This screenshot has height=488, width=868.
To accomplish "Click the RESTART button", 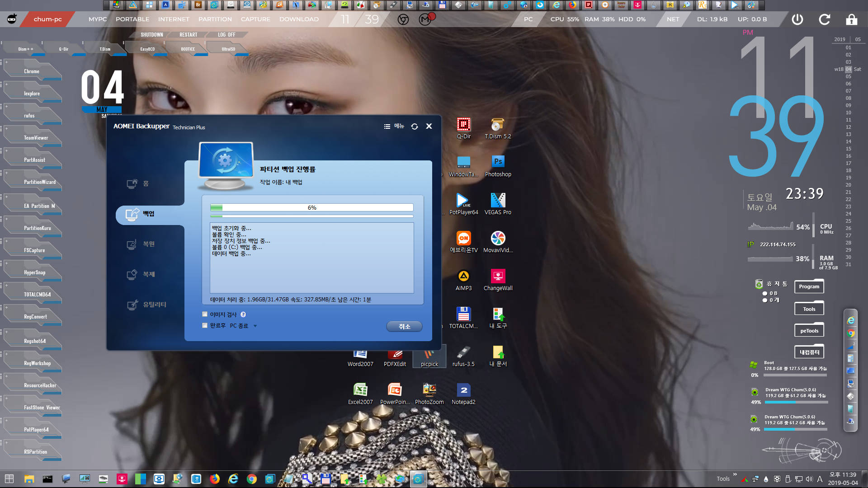I will (x=189, y=35).
